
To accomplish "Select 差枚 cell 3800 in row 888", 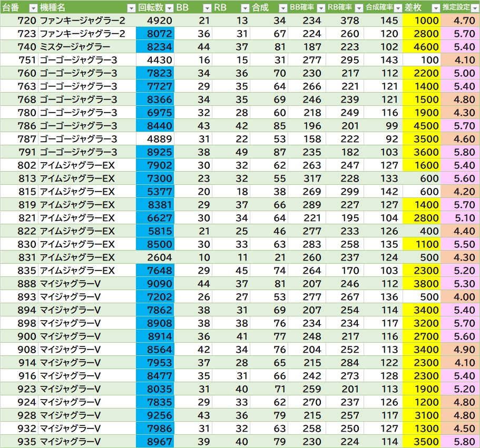I will point(422,283).
